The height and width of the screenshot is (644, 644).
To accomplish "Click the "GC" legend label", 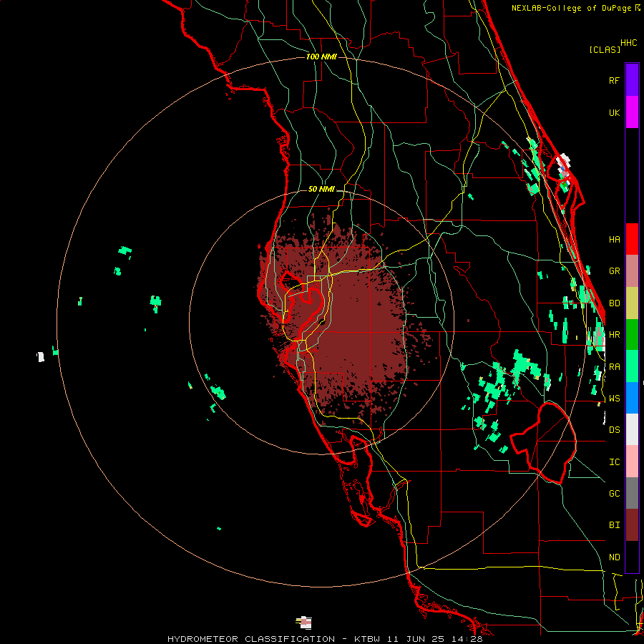I will pos(614,494).
